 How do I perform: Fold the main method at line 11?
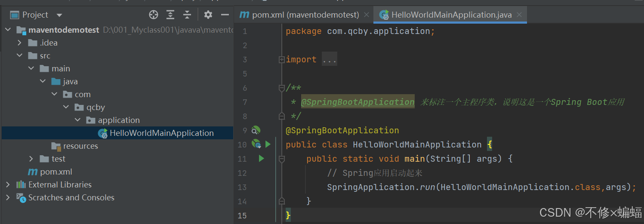282,159
